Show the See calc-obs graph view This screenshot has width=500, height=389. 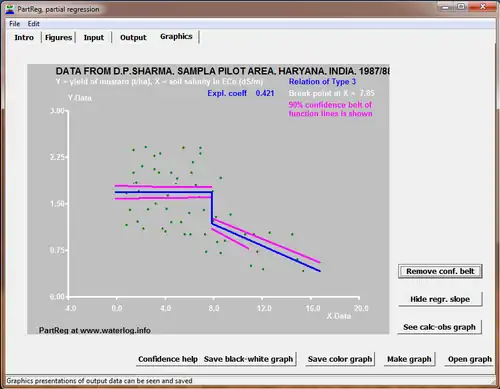439,327
